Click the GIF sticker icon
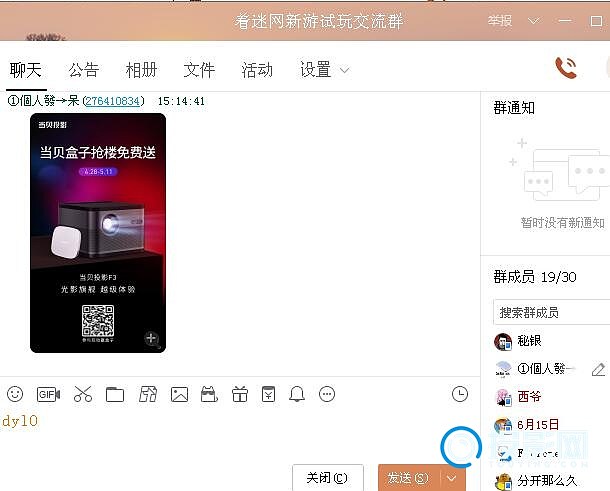Image resolution: width=610 pixels, height=491 pixels. [x=48, y=394]
